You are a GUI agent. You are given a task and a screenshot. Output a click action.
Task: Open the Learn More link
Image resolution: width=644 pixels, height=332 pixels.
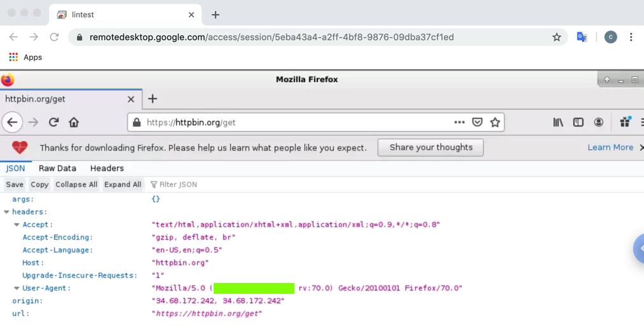click(610, 148)
